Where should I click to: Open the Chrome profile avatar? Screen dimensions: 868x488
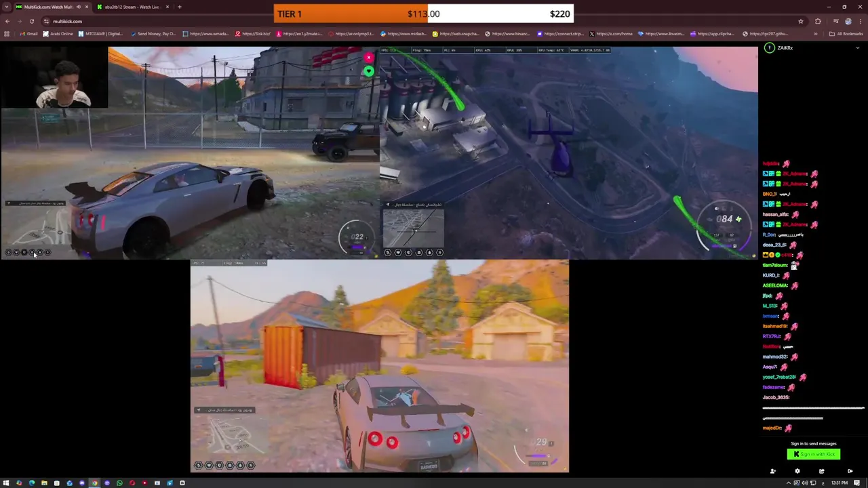pyautogui.click(x=848, y=21)
